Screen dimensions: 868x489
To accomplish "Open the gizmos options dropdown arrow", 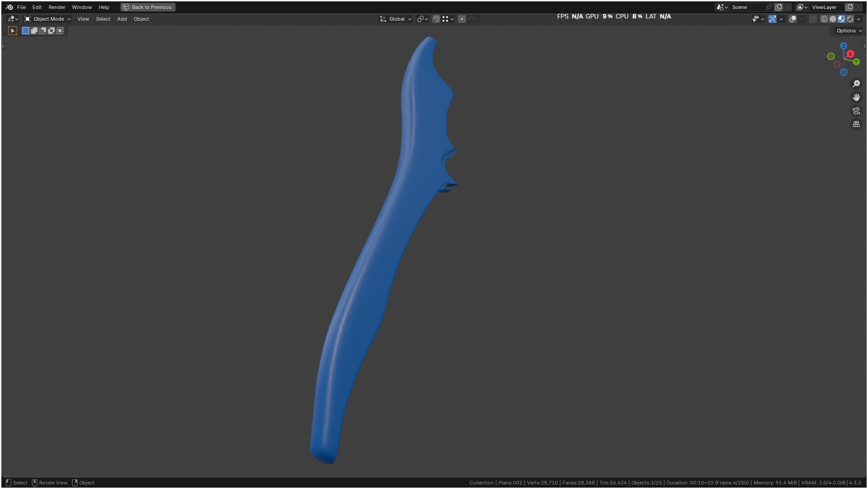I will [781, 19].
